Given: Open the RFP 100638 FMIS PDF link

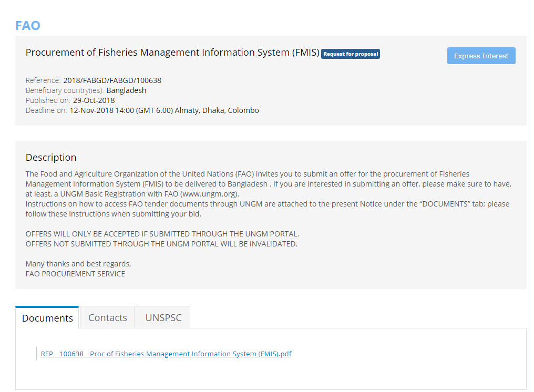Looking at the screenshot, I should pyautogui.click(x=166, y=354).
